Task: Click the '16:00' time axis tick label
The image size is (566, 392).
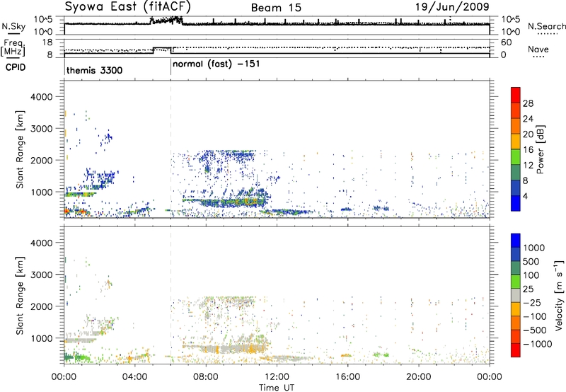Action: point(347,377)
